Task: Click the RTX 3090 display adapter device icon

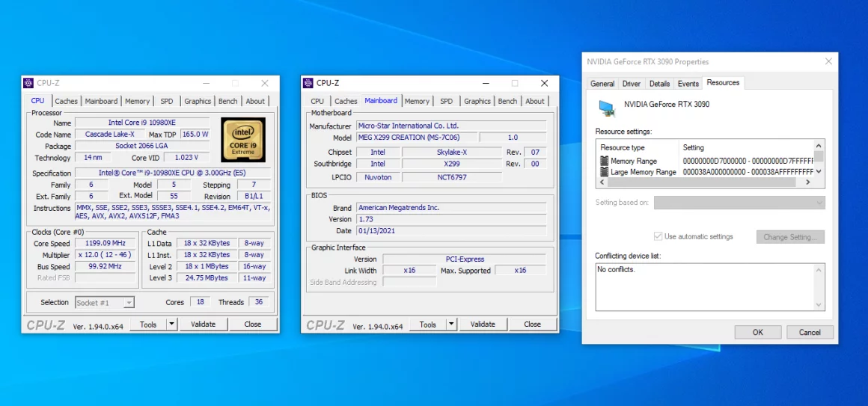Action: click(x=608, y=108)
